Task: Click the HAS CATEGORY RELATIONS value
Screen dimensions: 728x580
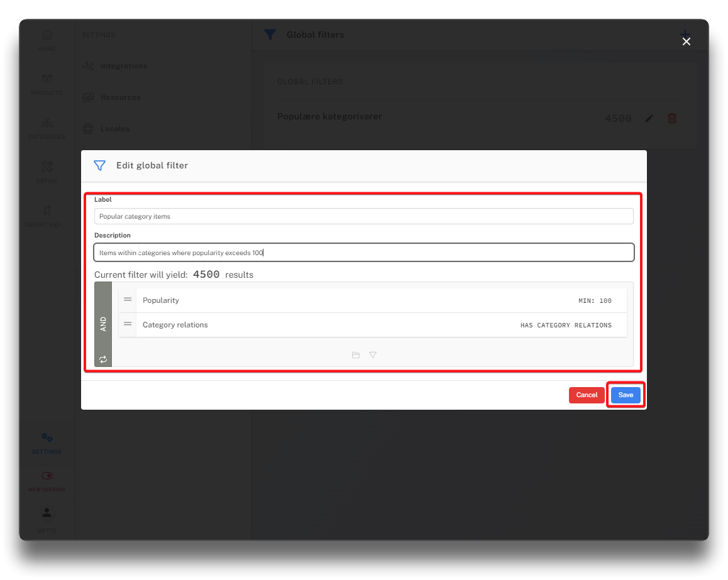Action: tap(566, 326)
